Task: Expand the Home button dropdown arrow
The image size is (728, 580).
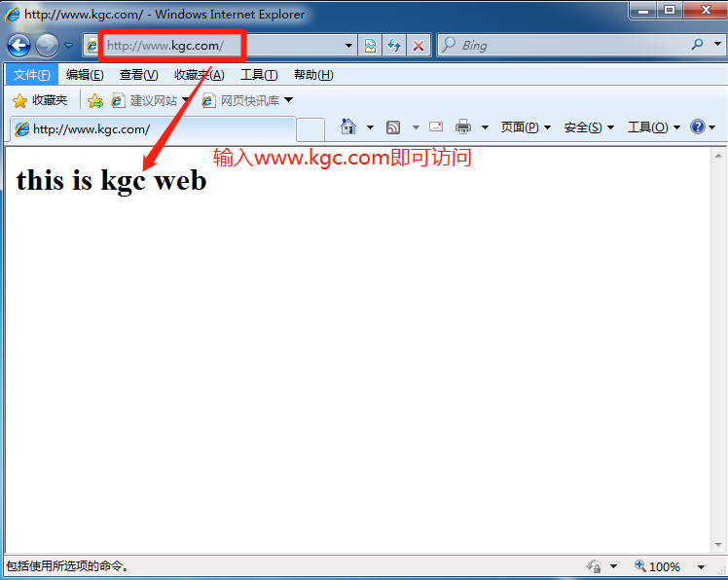Action: point(370,127)
